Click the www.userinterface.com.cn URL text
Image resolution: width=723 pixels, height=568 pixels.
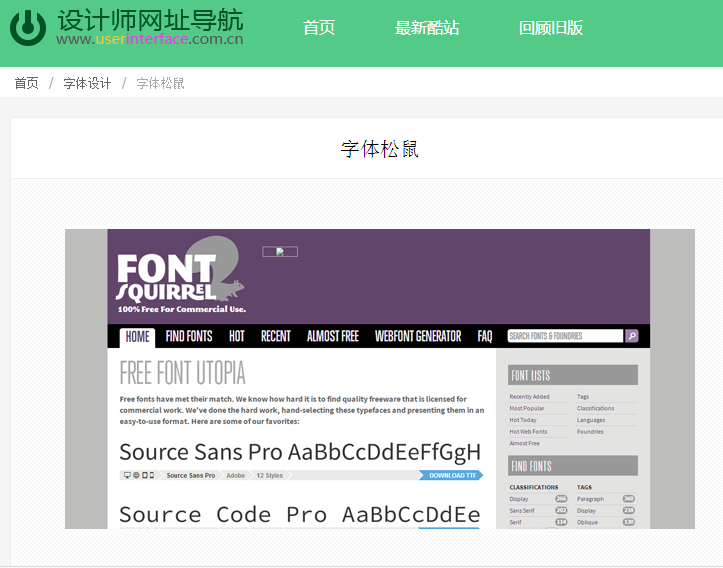pos(150,39)
